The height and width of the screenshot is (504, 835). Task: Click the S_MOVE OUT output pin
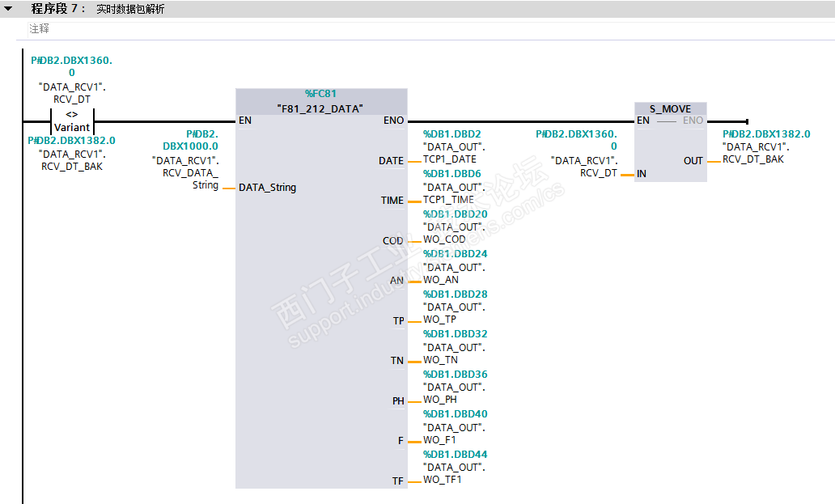click(x=693, y=161)
